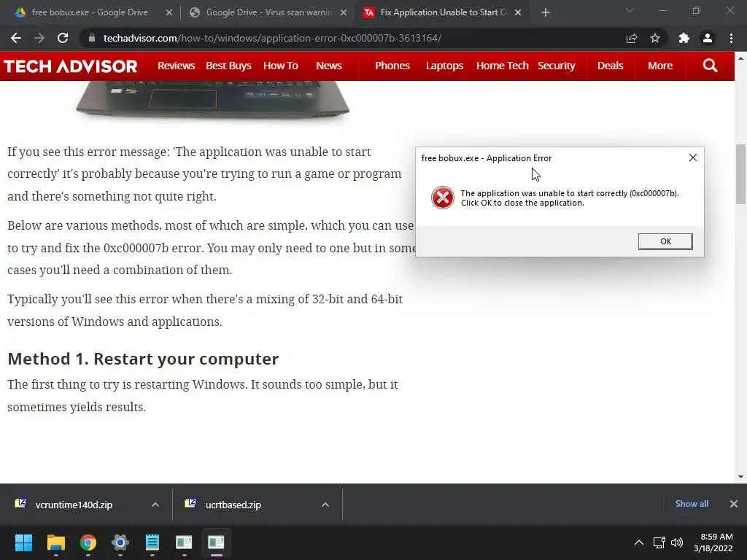Go to the Laptops section

tap(444, 66)
